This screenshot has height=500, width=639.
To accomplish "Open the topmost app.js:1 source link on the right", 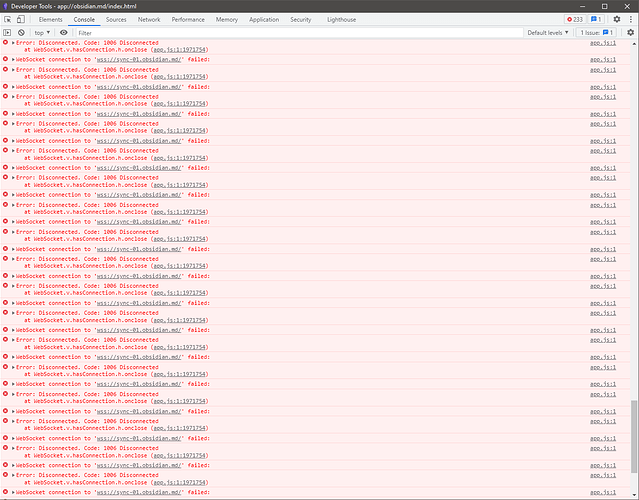I will [x=603, y=43].
